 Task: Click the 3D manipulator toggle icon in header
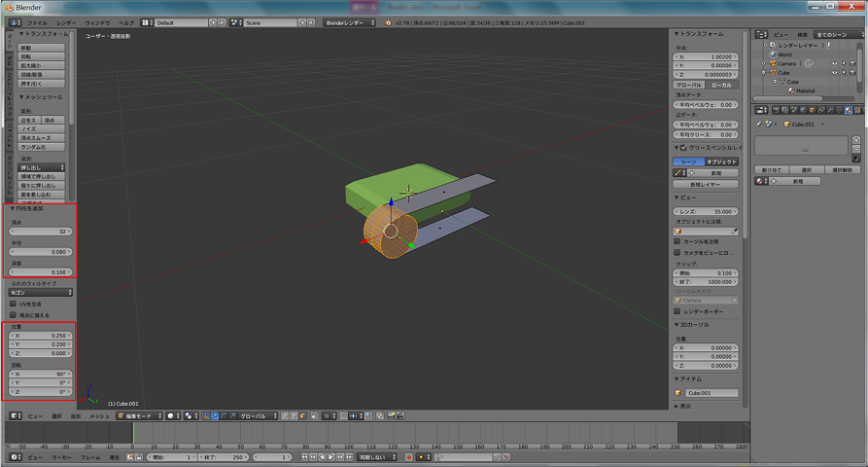pyautogui.click(x=205, y=415)
